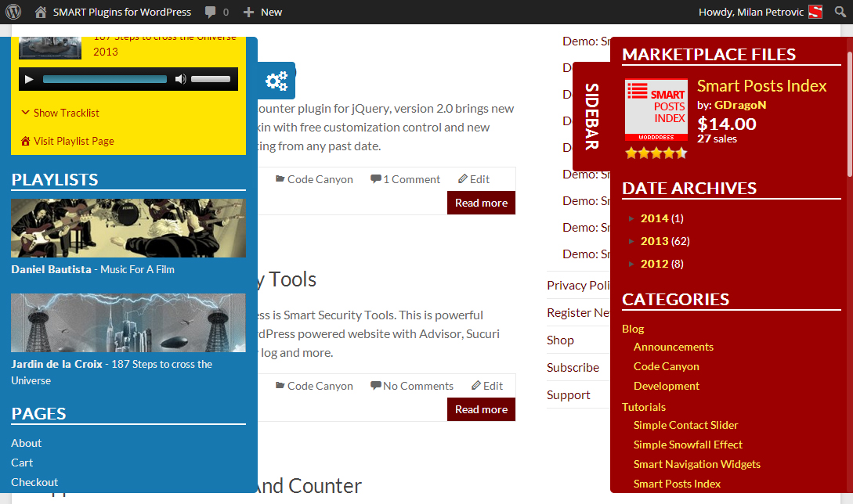853x504 pixels.
Task: Expand the 2013 archive
Action: click(631, 241)
